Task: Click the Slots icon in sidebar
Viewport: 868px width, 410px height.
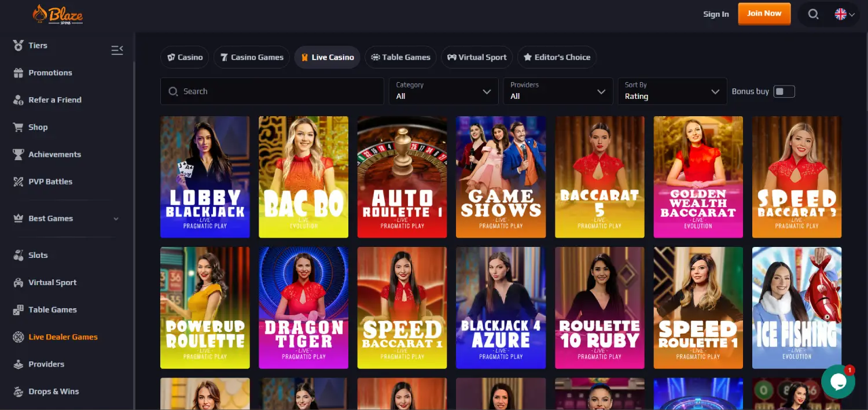Action: tap(18, 255)
